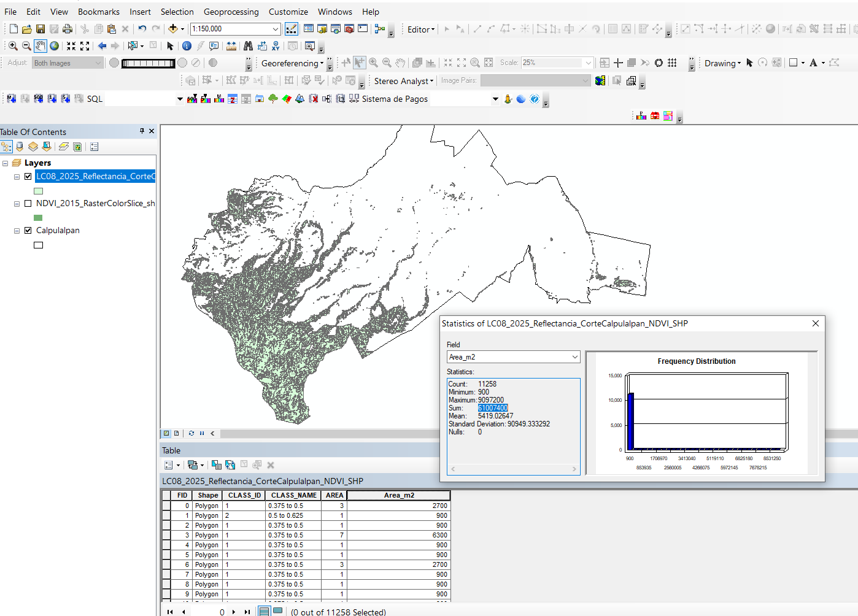Screen dimensions: 858x616
Task: Click Switch Selection icon in Table window
Action: click(230, 465)
